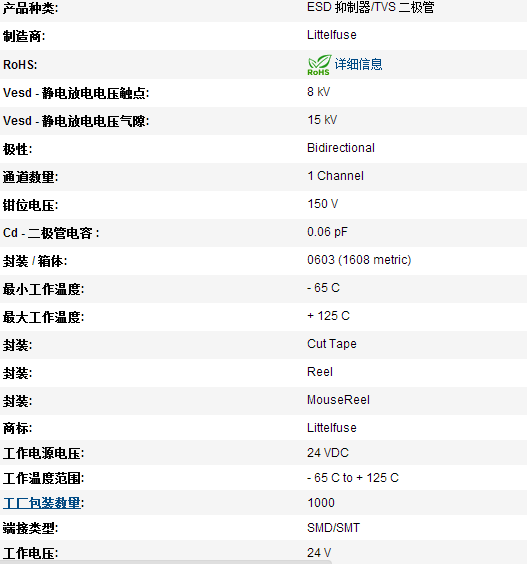Select the 0603 (1608 metric) package value
The image size is (527, 564).
coord(359,260)
